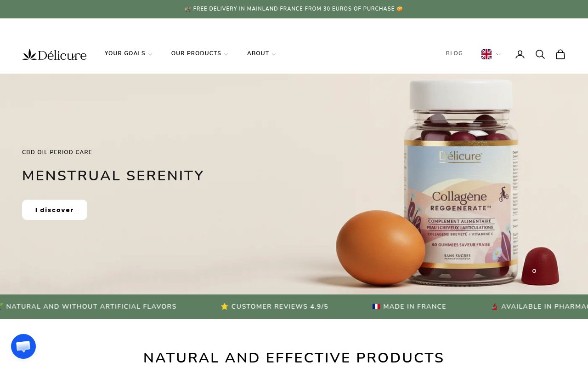
Task: Click the Menstrual Serenity hero heading
Action: click(x=113, y=176)
